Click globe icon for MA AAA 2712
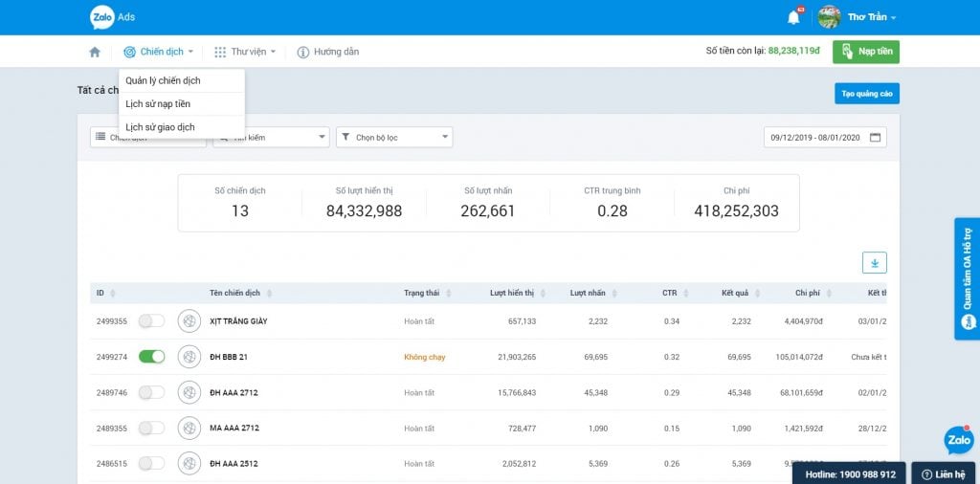This screenshot has width=980, height=484. click(189, 428)
